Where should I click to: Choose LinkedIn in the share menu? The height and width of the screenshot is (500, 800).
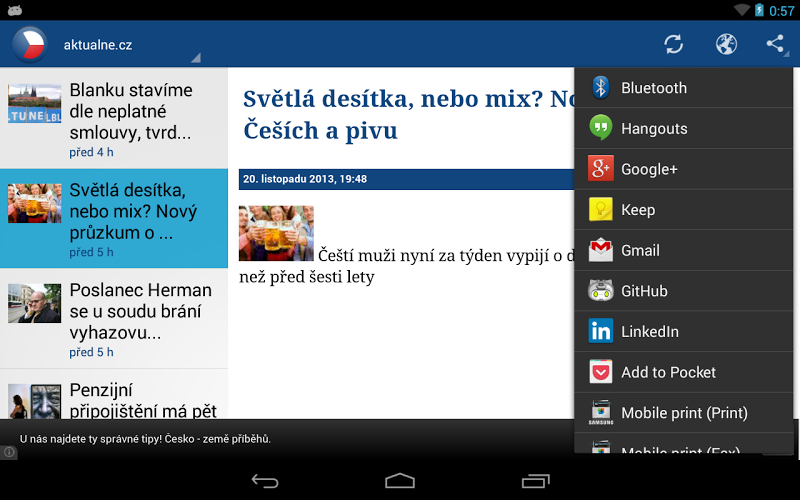[683, 331]
